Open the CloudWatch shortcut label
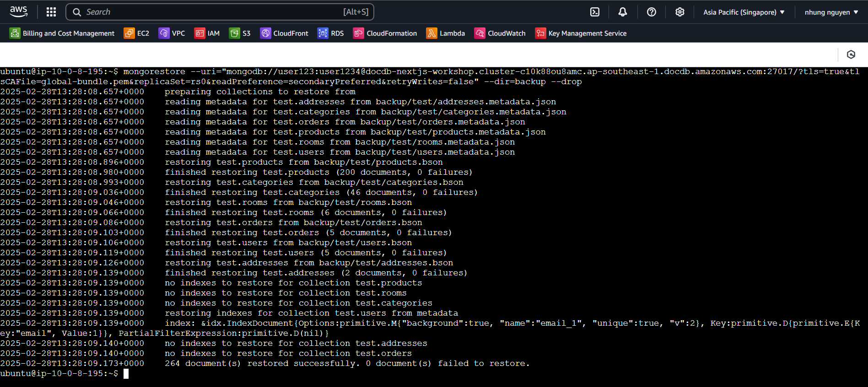 [507, 33]
